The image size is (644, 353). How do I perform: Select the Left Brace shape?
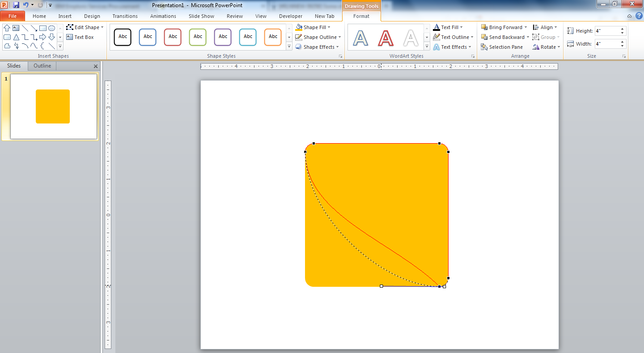pyautogui.click(x=43, y=46)
